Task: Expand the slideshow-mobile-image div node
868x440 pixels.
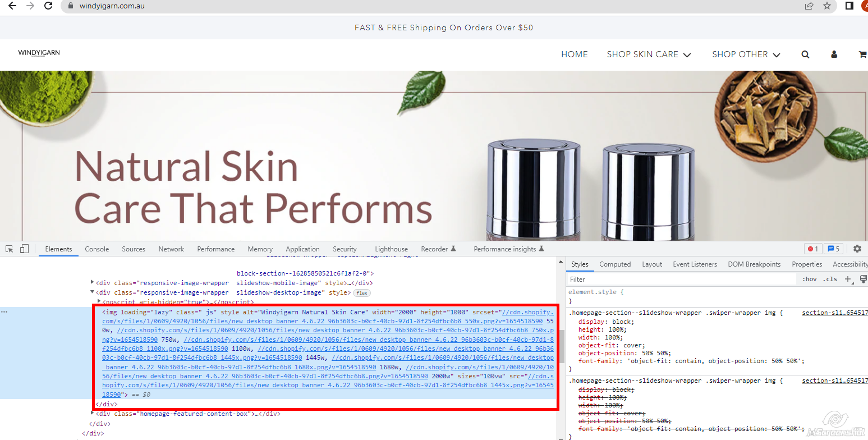Action: point(93,282)
